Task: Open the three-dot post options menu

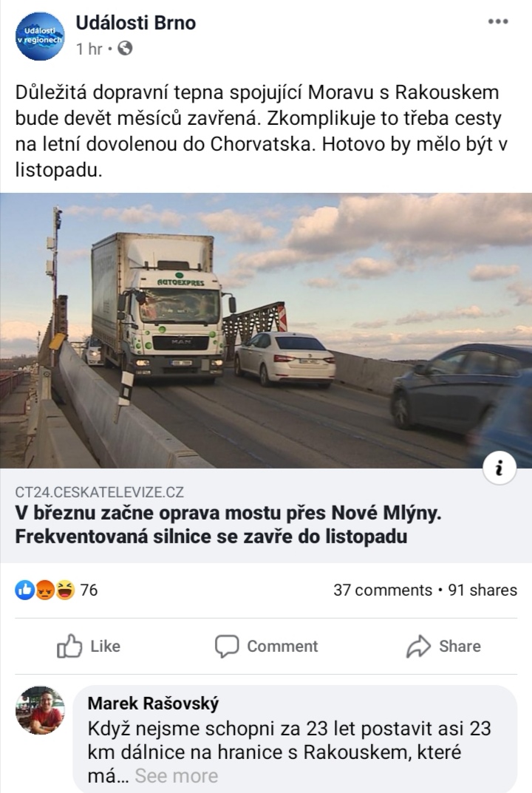Action: click(497, 21)
